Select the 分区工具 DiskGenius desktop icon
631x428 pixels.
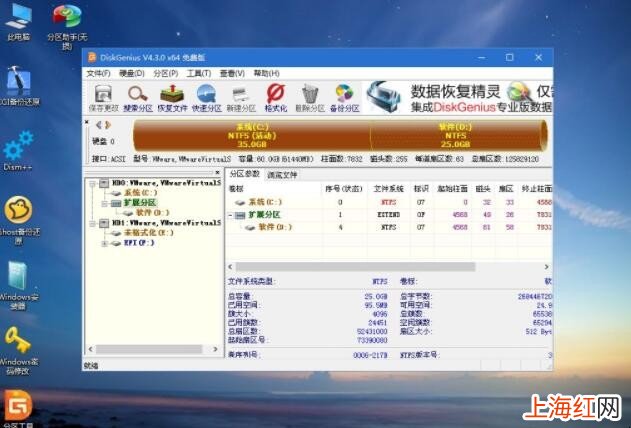point(19,408)
